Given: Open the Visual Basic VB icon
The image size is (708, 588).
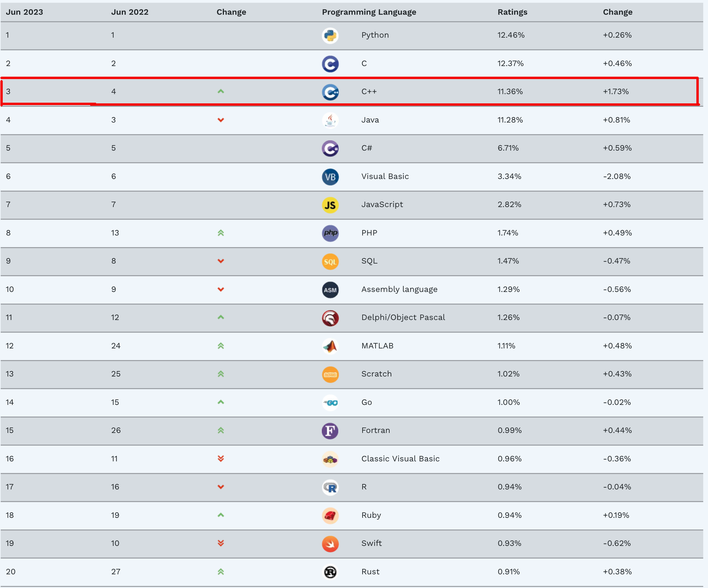Looking at the screenshot, I should coord(330,177).
